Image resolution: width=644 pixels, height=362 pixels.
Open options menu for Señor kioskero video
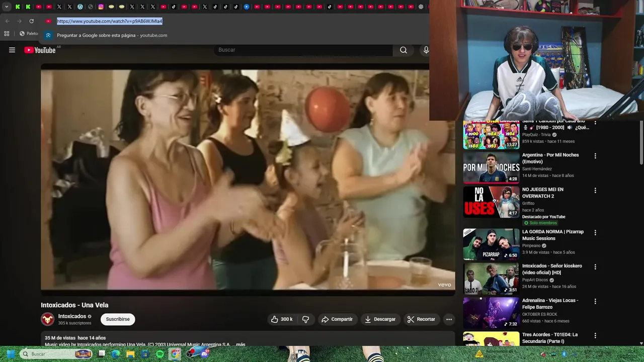(595, 267)
